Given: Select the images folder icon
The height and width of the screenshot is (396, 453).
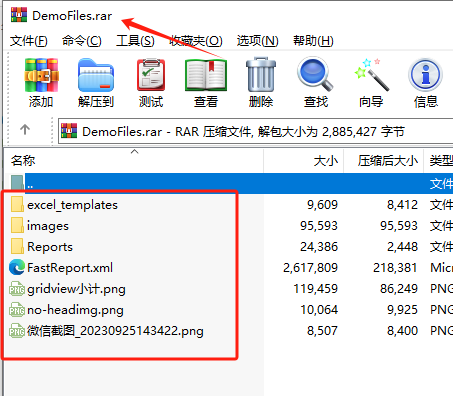Looking at the screenshot, I should [17, 225].
